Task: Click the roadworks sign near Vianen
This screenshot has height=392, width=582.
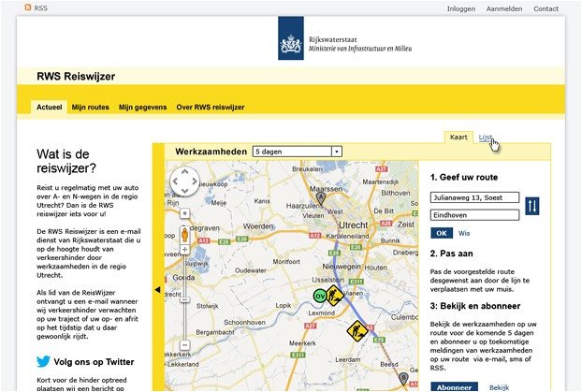Action: click(334, 296)
